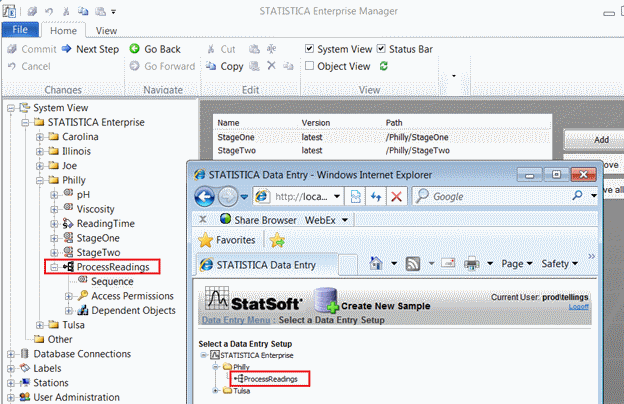
Task: Expand the Illinois folder node
Action: pos(40,151)
